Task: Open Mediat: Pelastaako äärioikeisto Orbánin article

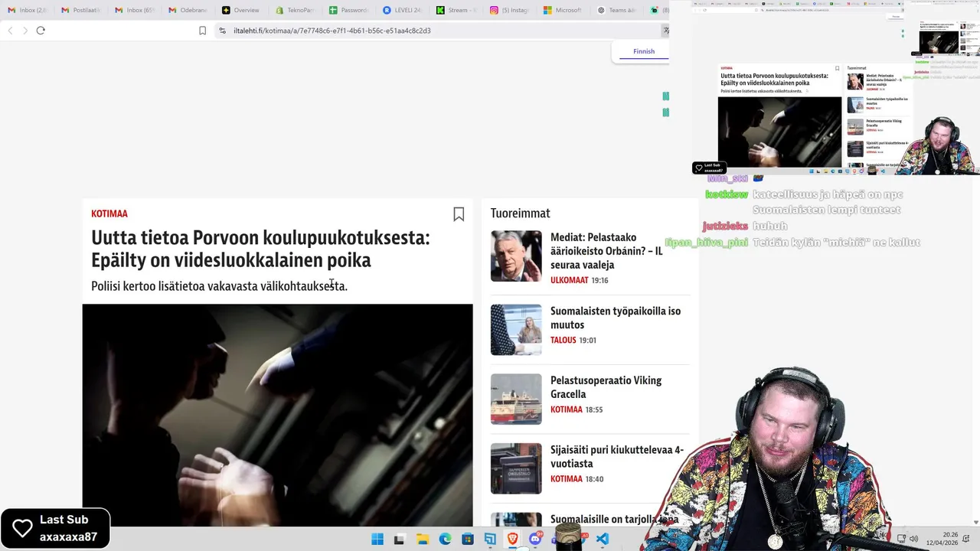Action: click(x=606, y=251)
